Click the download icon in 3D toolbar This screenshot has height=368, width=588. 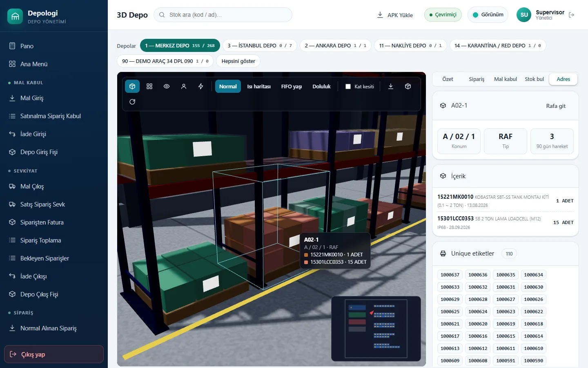(391, 86)
